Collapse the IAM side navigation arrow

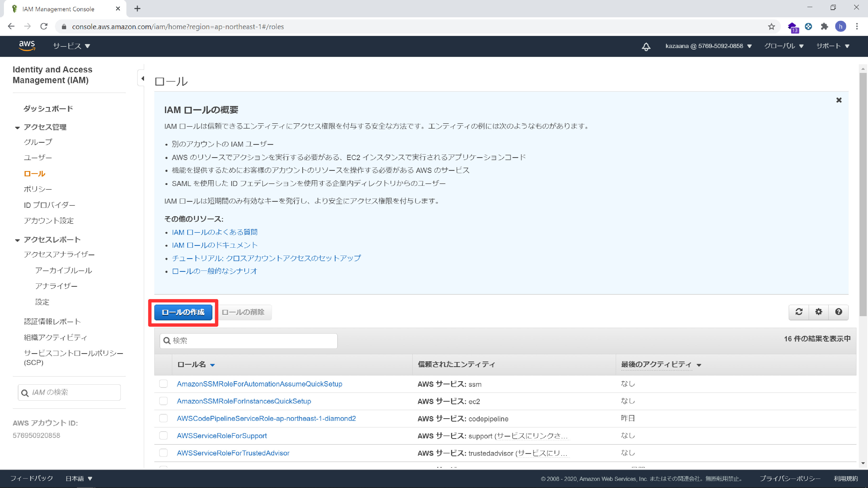[x=143, y=78]
